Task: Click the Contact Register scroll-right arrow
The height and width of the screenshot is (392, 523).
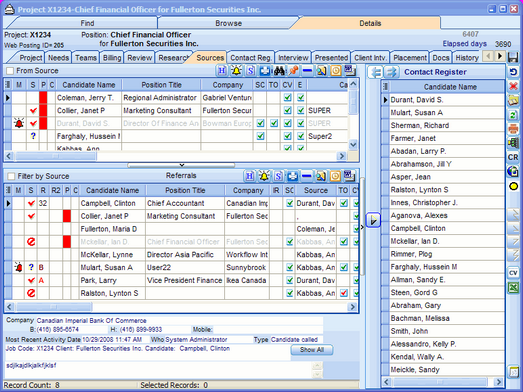Action: (x=499, y=382)
